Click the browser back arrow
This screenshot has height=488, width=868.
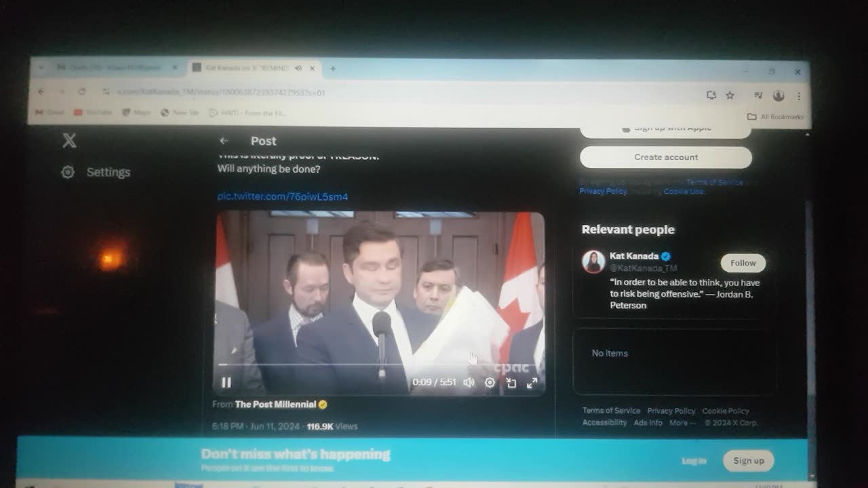click(41, 92)
